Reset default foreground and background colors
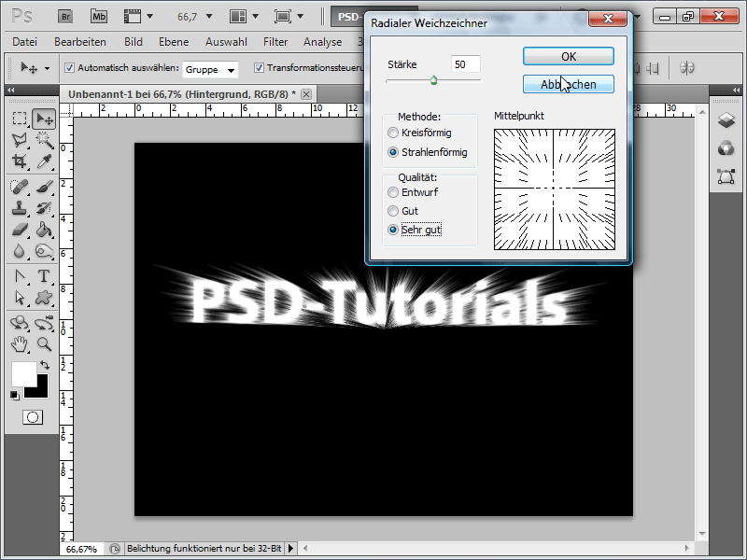 point(15,395)
